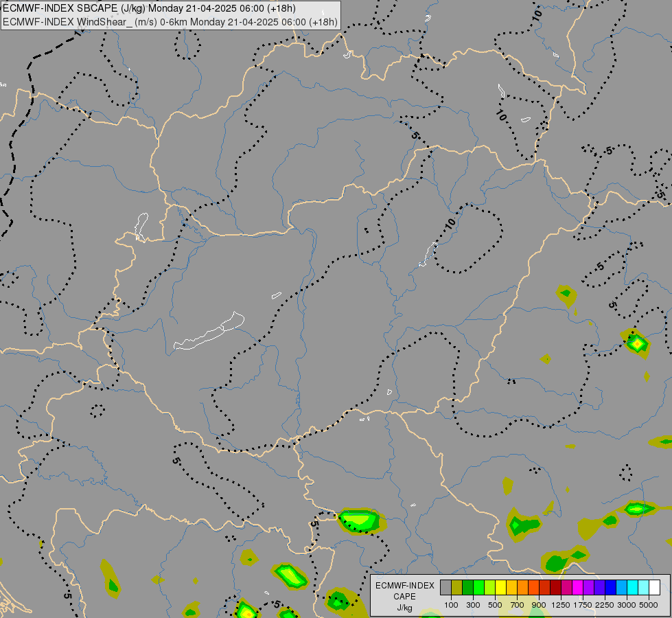Click the WindShear 0-6km header line

[x=170, y=22]
